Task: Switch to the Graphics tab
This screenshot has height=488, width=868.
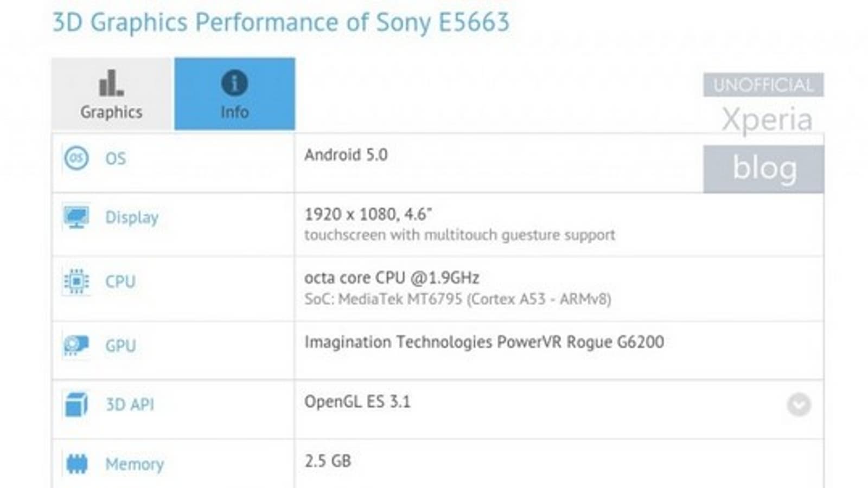Action: (x=112, y=94)
